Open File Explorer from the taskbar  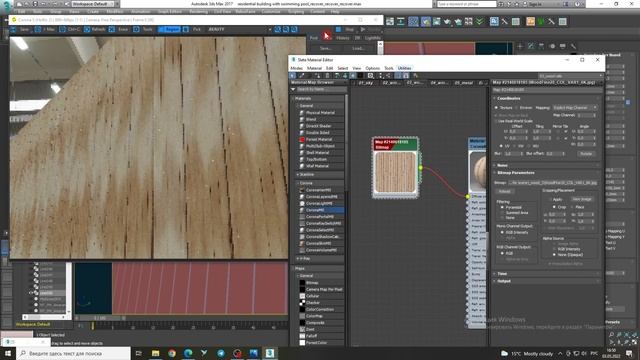(x=156, y=353)
